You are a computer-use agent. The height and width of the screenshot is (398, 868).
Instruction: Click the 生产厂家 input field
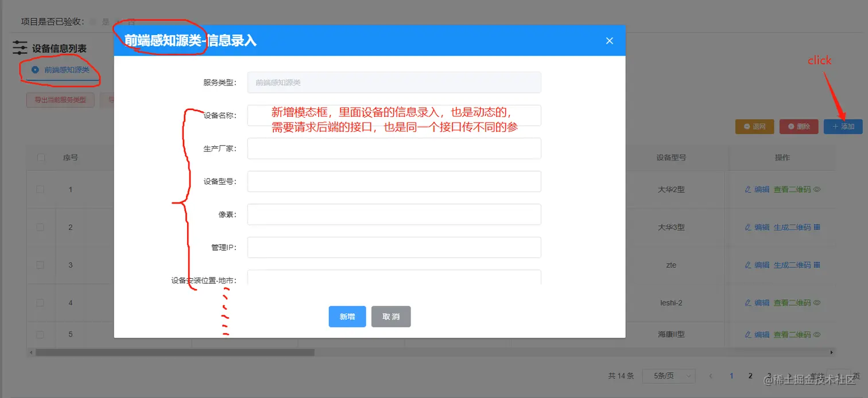(394, 149)
